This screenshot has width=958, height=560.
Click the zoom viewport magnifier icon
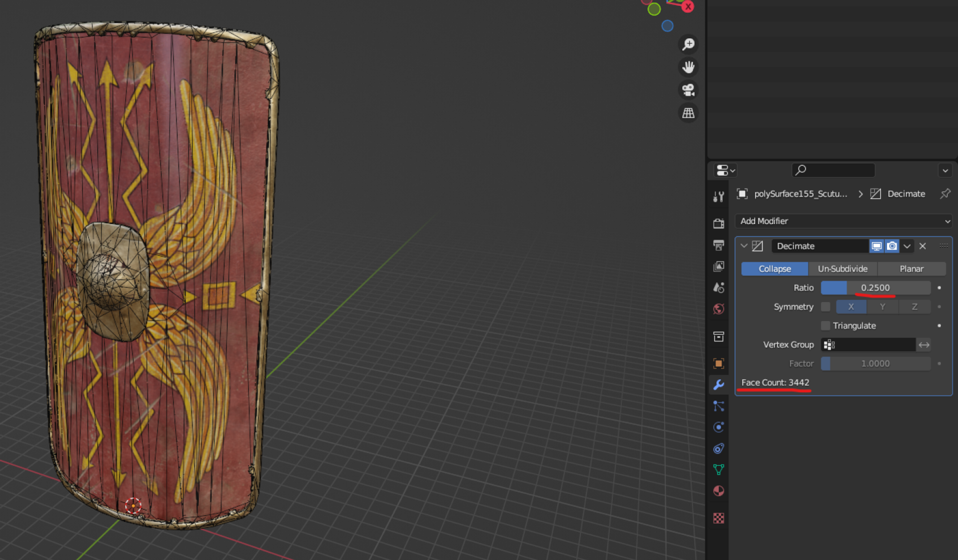click(x=688, y=44)
